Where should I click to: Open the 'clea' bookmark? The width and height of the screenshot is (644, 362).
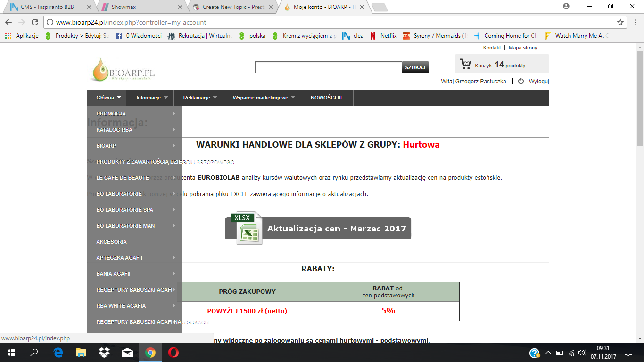(x=353, y=36)
